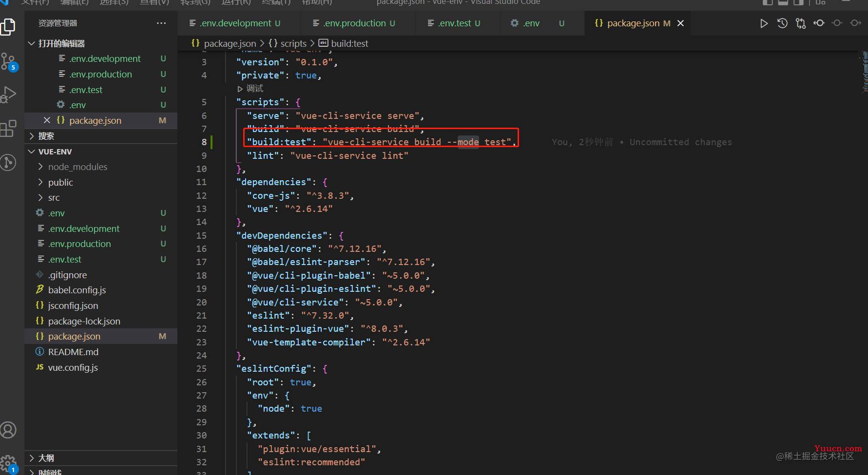Open the Extensions view
The height and width of the screenshot is (475, 868).
[x=8, y=129]
